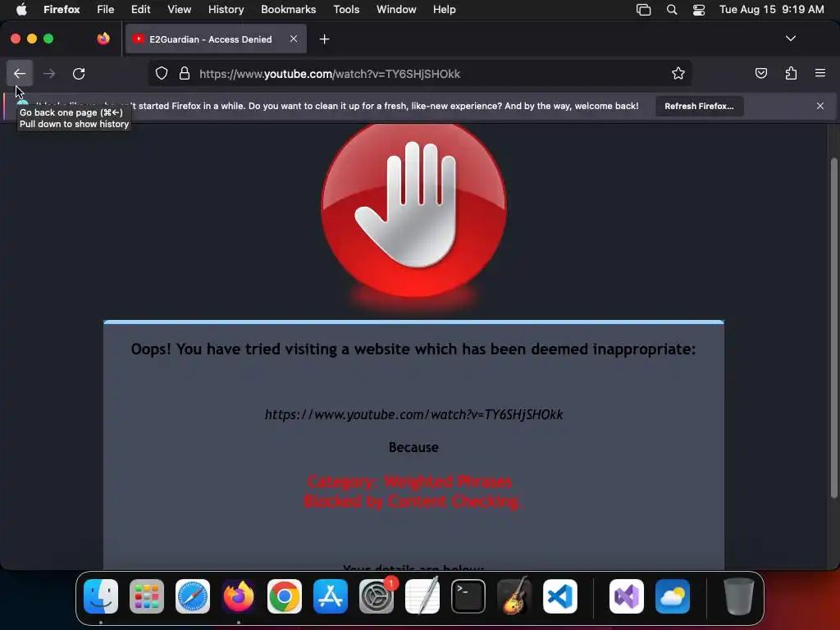The image size is (840, 630).
Task: Save page to Pocket
Action: [760, 73]
